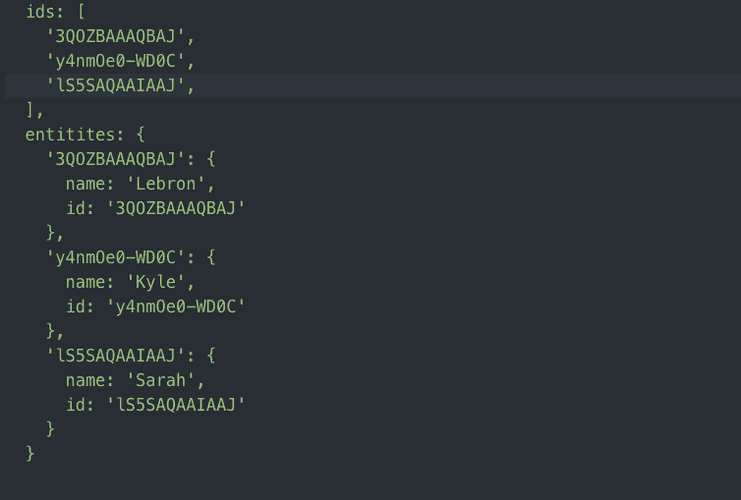Screen dimensions: 741x500
Task: Click the opening brace of the y4nmOe0-WD0C entity
Action: [x=211, y=258]
